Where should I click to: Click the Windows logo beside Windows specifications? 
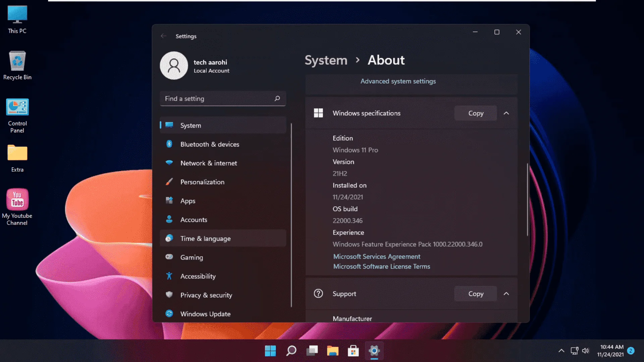[318, 113]
